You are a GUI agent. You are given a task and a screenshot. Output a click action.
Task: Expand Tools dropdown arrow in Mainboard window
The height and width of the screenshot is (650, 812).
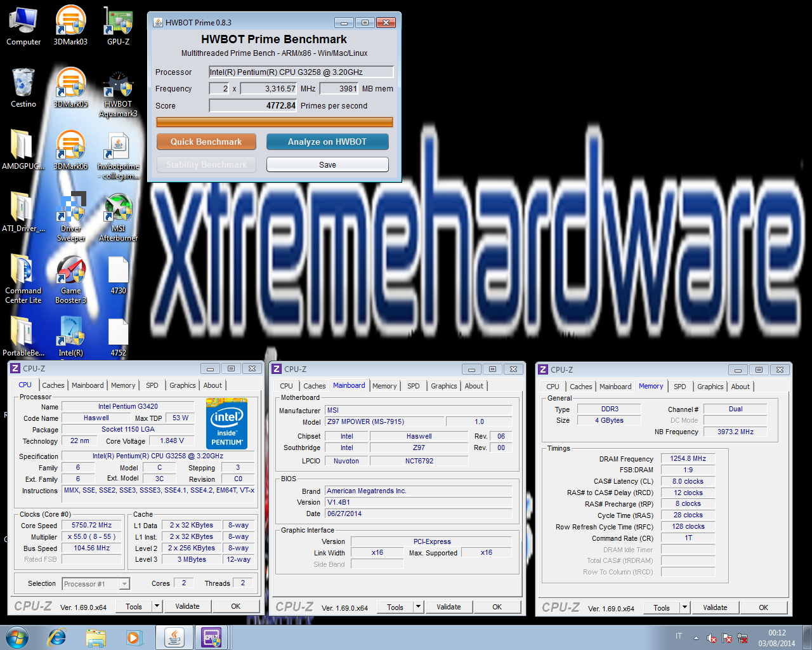point(418,607)
